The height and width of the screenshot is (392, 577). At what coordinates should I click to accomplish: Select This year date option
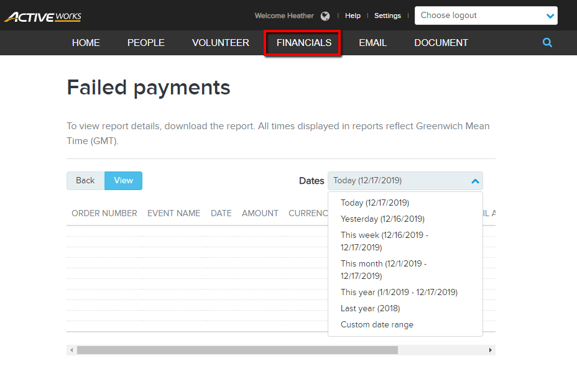point(399,292)
